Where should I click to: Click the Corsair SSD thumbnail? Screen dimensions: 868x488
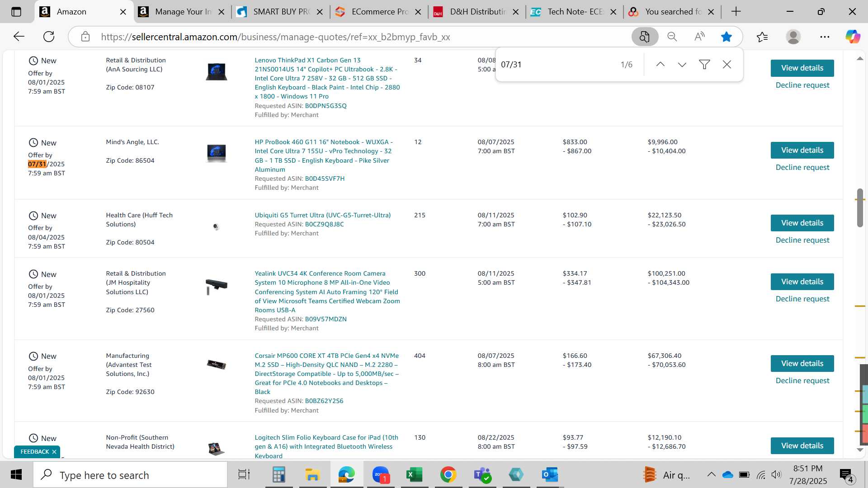point(217,365)
